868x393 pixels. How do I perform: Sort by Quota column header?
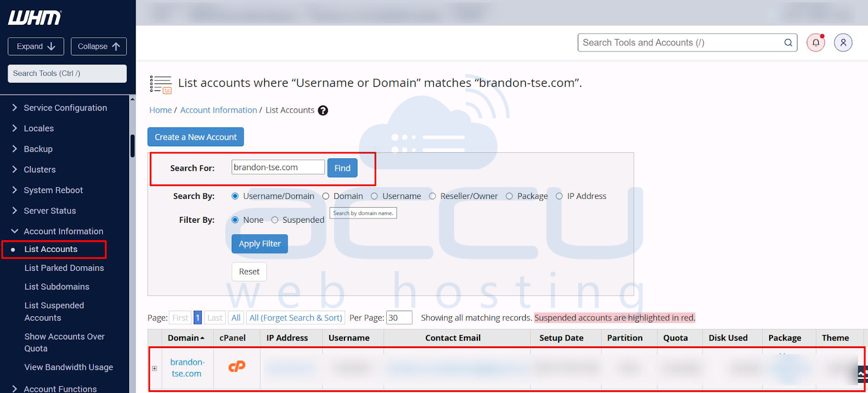tap(675, 338)
